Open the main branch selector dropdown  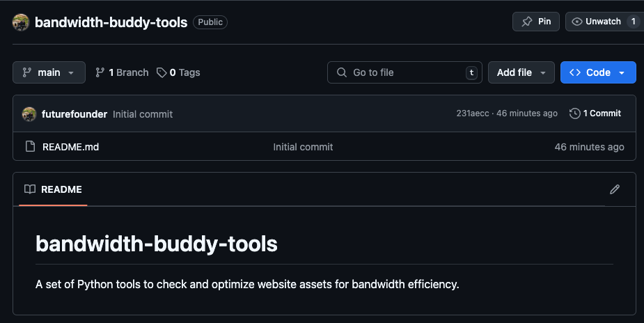coord(49,72)
